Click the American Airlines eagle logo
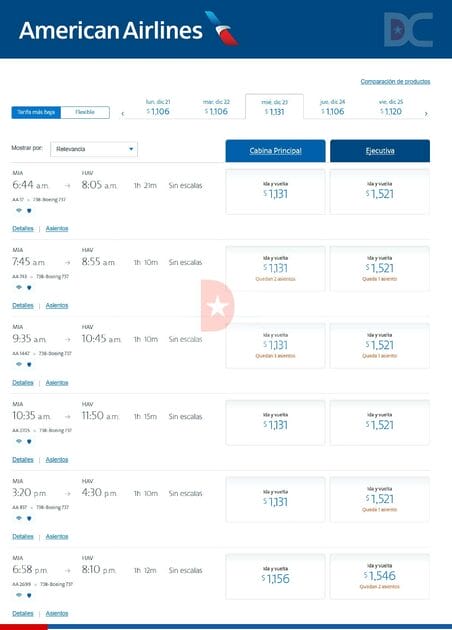452x630 pixels. [x=221, y=28]
